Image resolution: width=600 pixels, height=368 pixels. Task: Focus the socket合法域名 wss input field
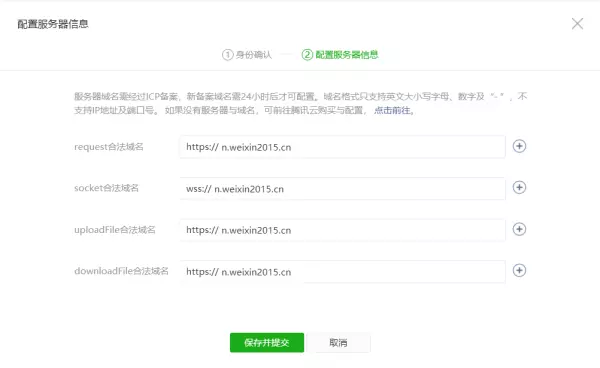(x=342, y=189)
